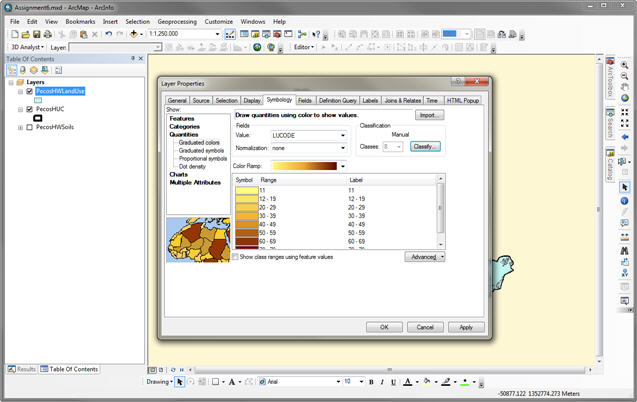The width and height of the screenshot is (637, 402).
Task: Undo the last action
Action: pyautogui.click(x=108, y=35)
